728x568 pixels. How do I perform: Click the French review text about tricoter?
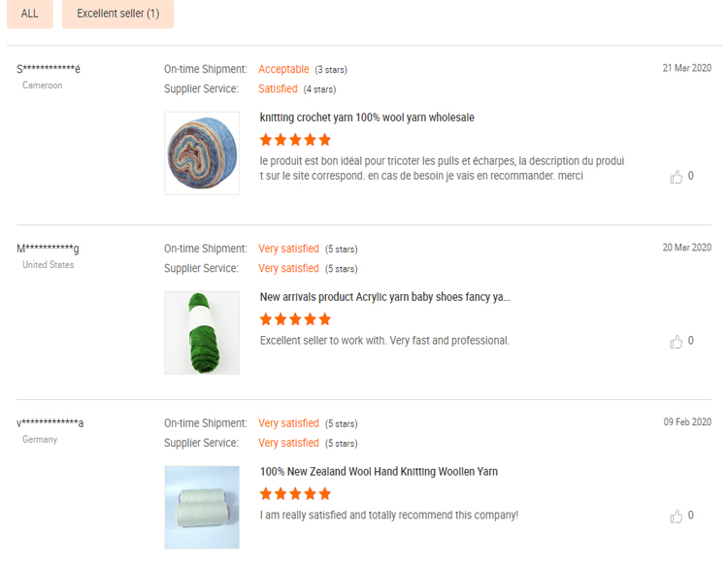[442, 169]
